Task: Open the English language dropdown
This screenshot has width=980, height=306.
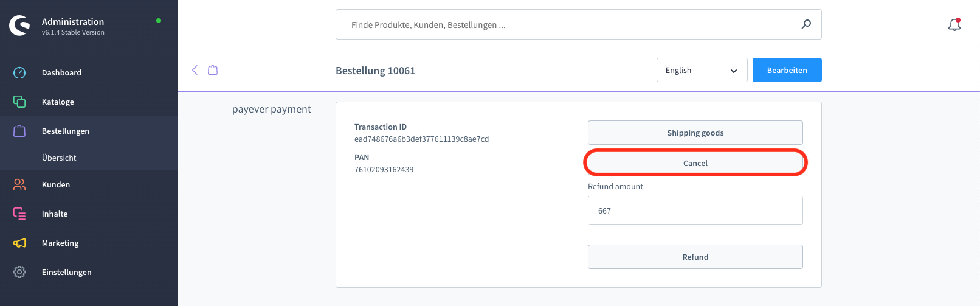Action: [702, 70]
